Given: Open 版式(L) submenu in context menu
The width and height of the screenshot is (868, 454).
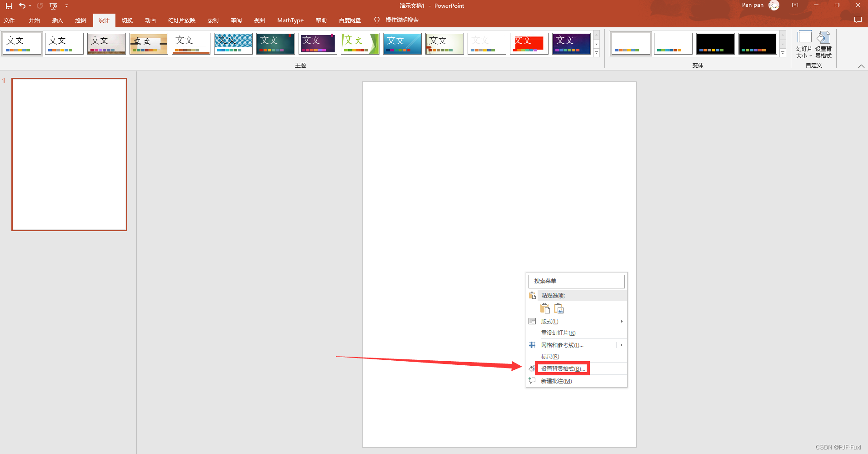Looking at the screenshot, I should pos(576,322).
